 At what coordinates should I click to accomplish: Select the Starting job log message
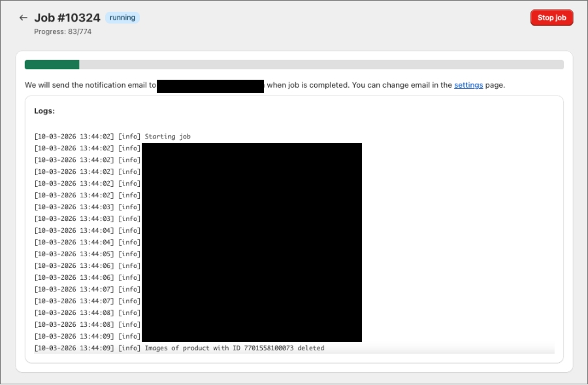(167, 137)
